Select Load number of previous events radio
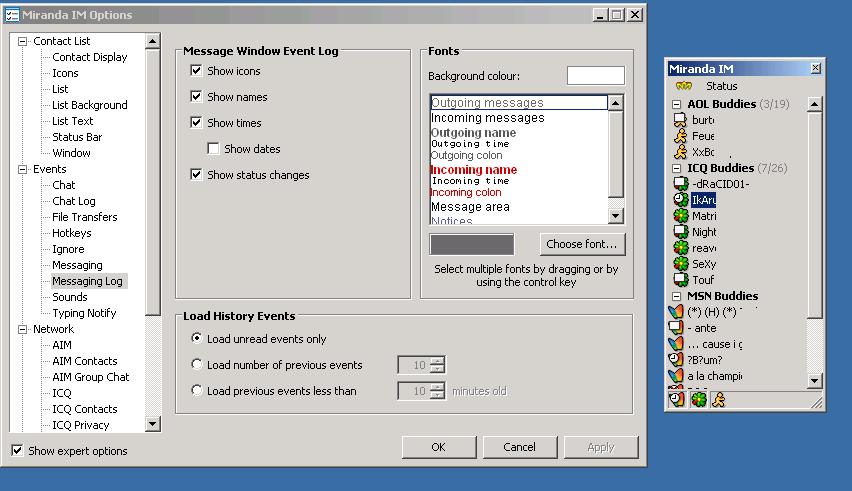This screenshot has height=491, width=852. pyautogui.click(x=197, y=364)
